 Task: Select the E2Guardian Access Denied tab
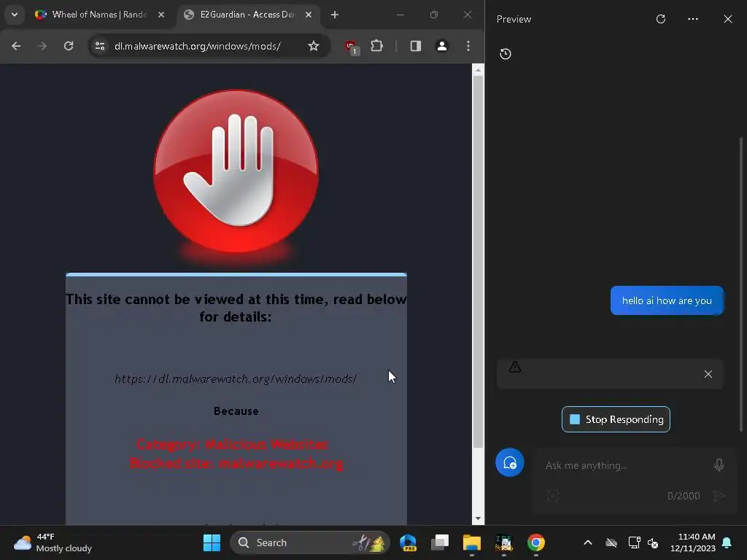248,15
